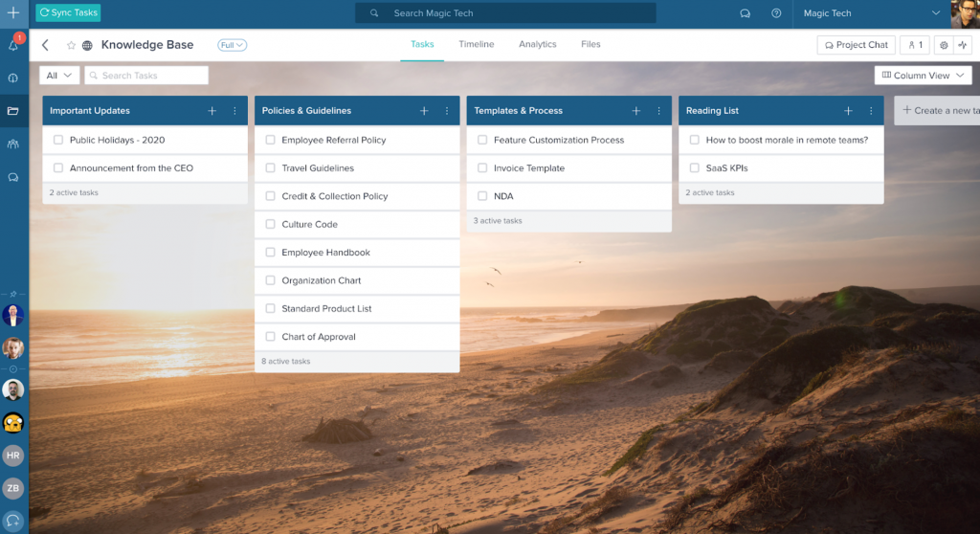Switch to the Files tab

590,44
